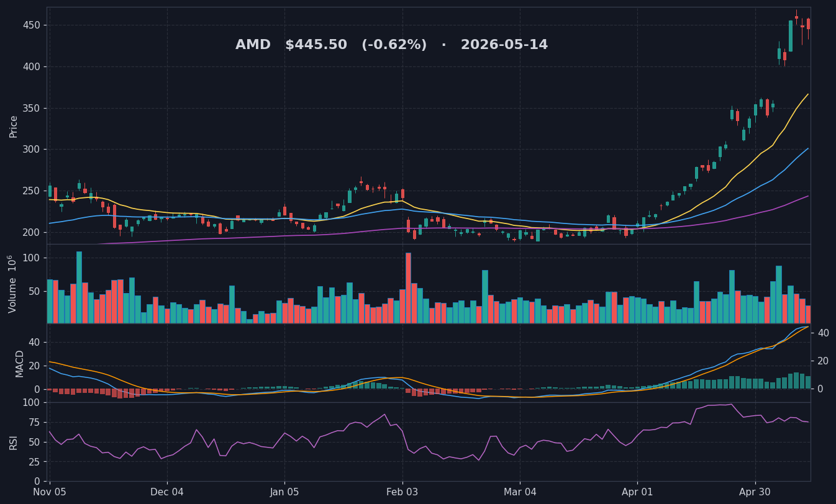Click the 350 price axis tick
Screen dimensions: 836x504
[32, 108]
